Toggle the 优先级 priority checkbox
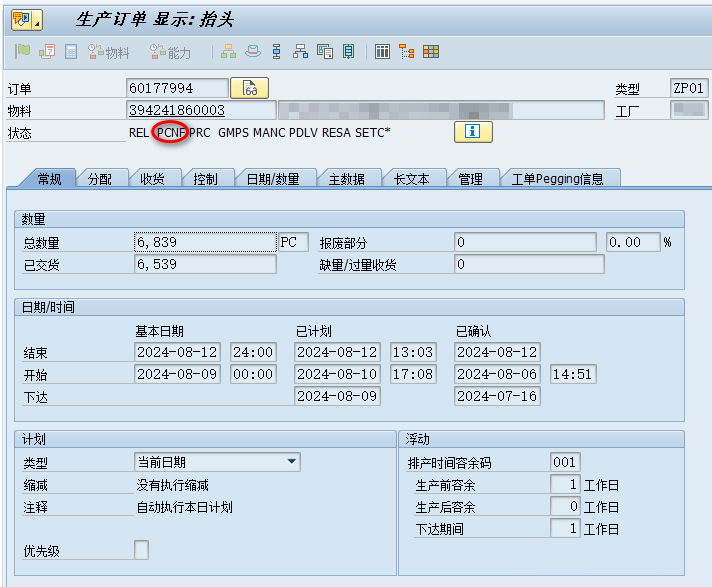 142,549
